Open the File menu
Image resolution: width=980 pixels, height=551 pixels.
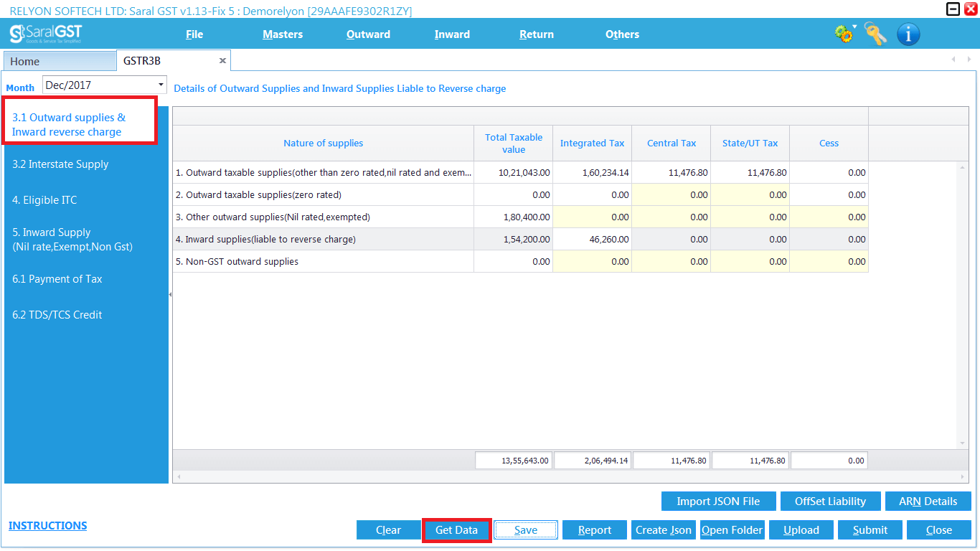pyautogui.click(x=194, y=34)
